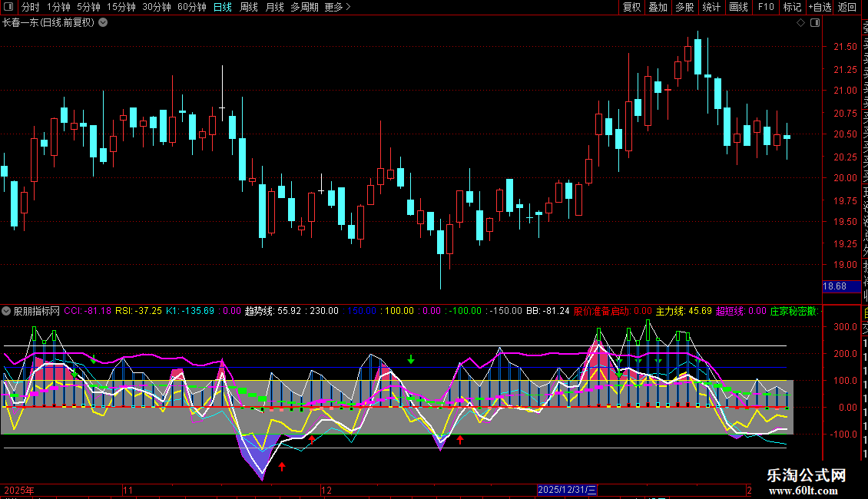Click the 趋势线: 55.92 value
The height and width of the screenshot is (499, 868).
pyautogui.click(x=273, y=311)
